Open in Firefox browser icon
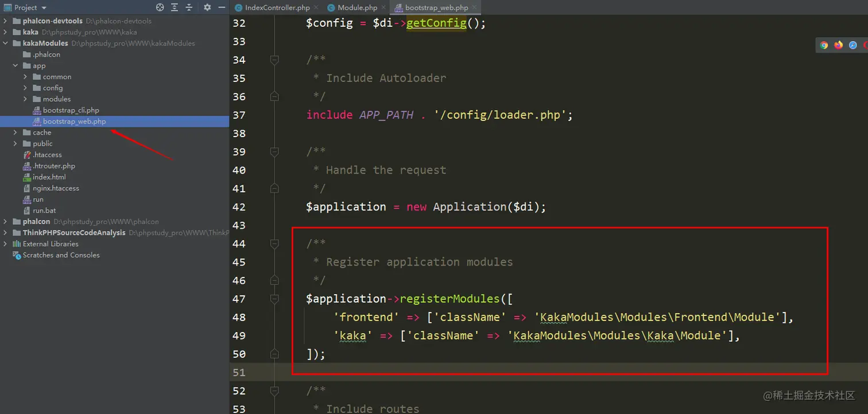This screenshot has width=868, height=414. pos(839,45)
